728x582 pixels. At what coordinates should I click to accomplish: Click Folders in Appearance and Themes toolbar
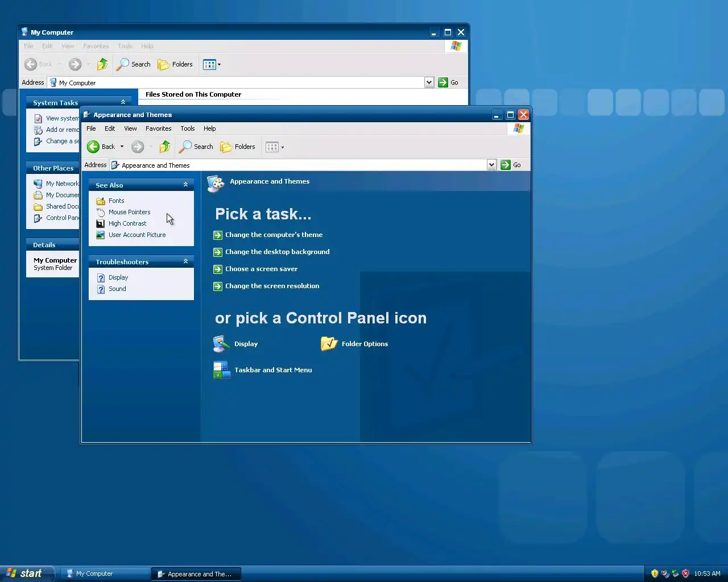coord(238,147)
